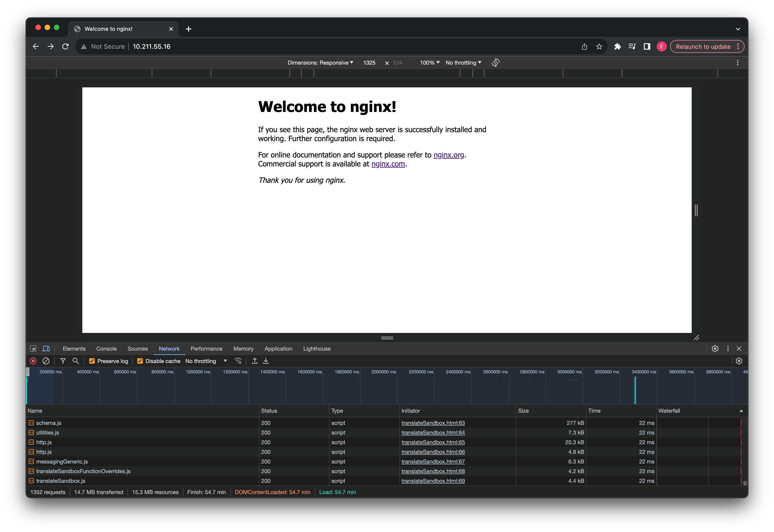Follow the nginx.org link
The height and width of the screenshot is (532, 774).
point(449,155)
